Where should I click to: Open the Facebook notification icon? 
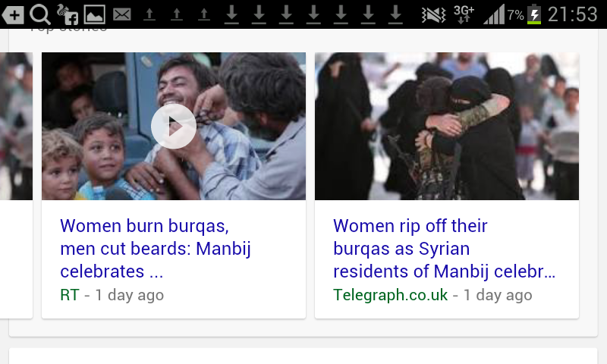pos(68,14)
